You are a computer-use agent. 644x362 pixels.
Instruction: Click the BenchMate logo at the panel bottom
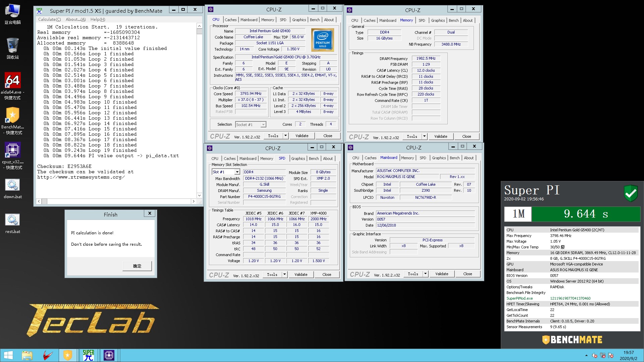pyautogui.click(x=572, y=340)
